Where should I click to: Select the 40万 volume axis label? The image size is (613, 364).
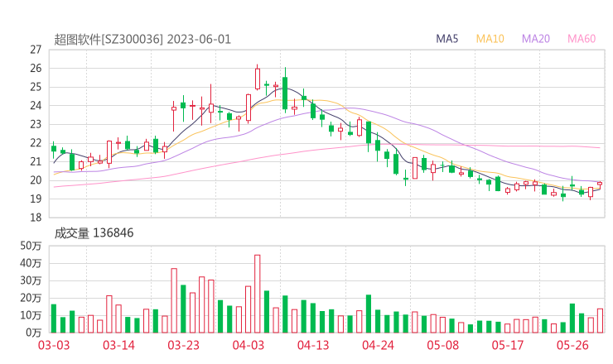pyautogui.click(x=31, y=263)
